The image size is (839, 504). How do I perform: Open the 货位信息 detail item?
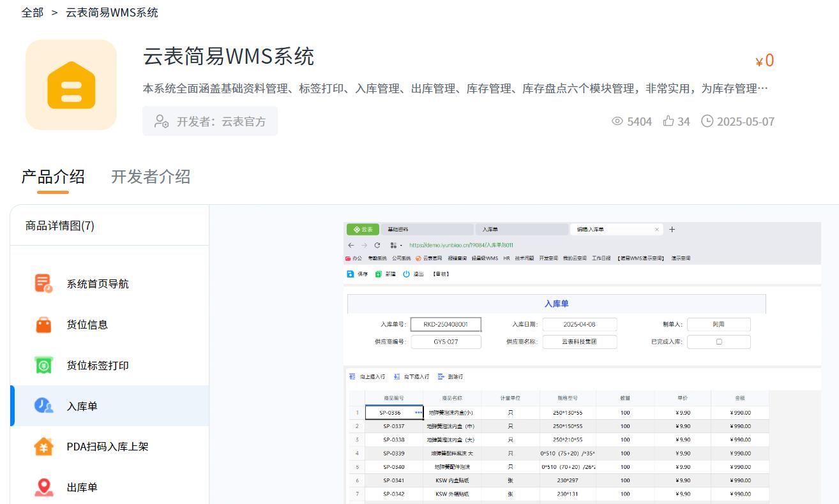87,325
